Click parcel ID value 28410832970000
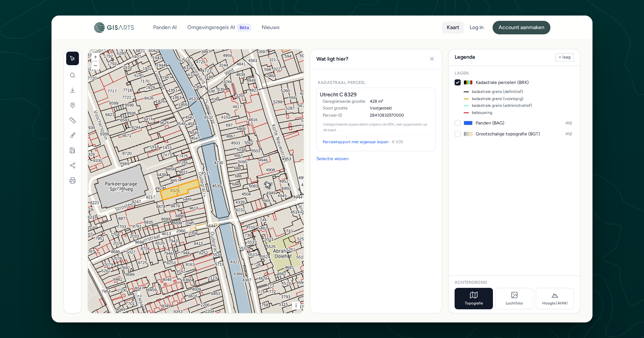Screen dimensions: 644x338 click(x=386, y=115)
